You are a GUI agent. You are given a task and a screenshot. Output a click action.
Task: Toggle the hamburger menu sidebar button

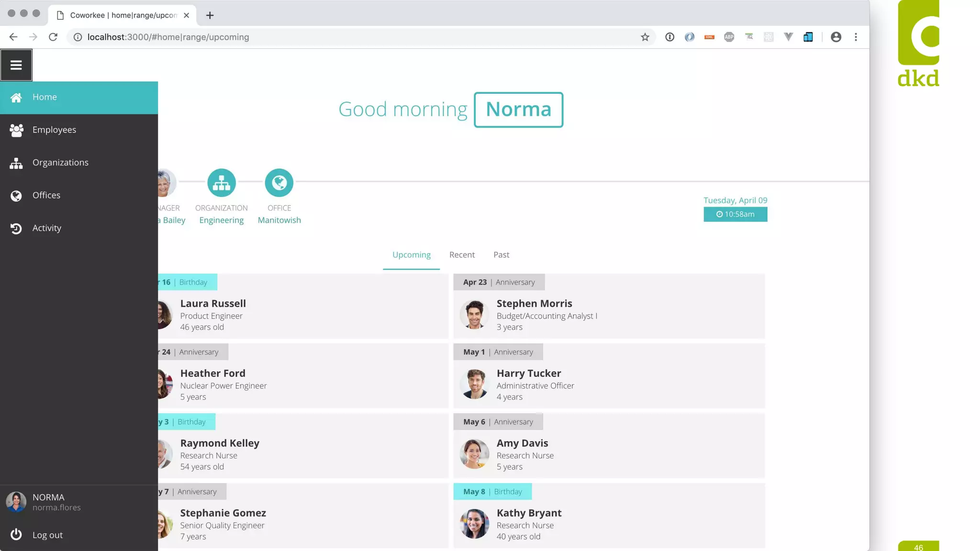[16, 65]
